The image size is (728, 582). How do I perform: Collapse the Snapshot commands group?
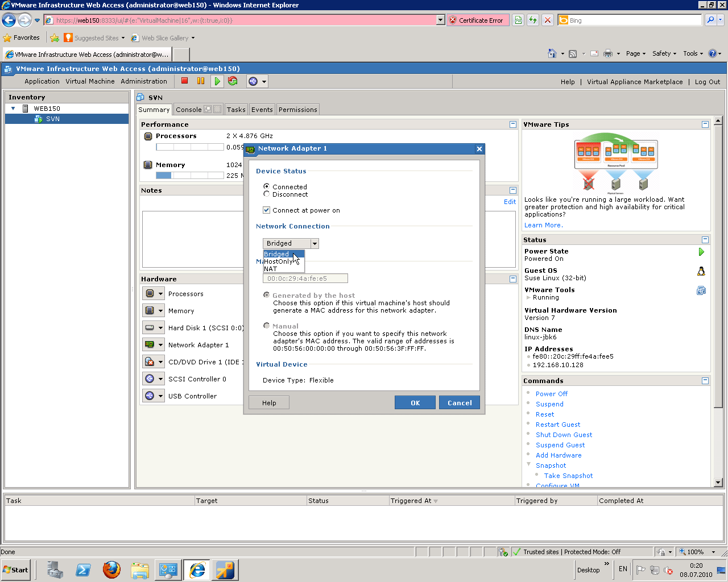[528, 464]
